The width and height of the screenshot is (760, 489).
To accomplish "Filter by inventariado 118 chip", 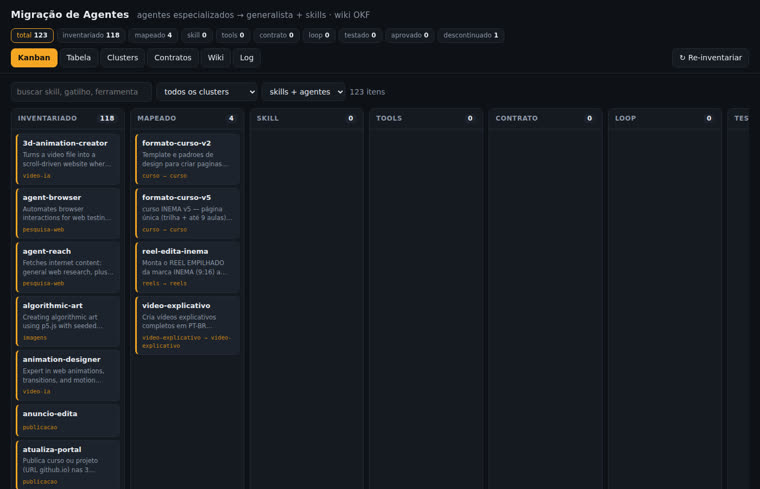I will coord(91,35).
